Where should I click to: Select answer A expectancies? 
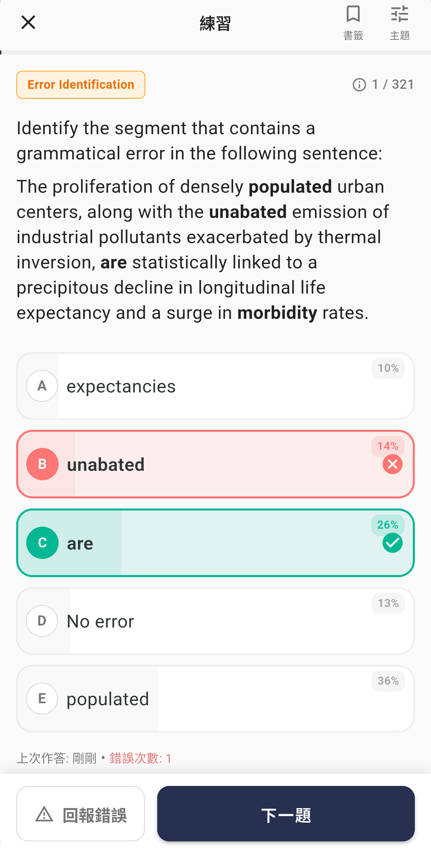pos(215,385)
